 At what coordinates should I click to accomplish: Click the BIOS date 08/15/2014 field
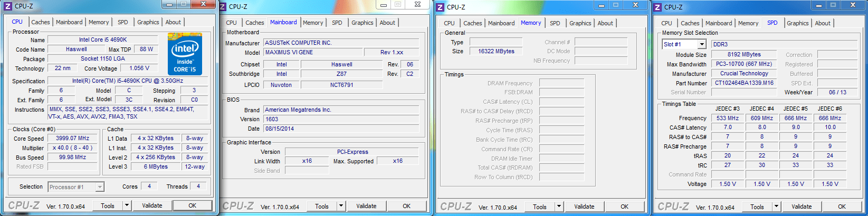coord(341,129)
